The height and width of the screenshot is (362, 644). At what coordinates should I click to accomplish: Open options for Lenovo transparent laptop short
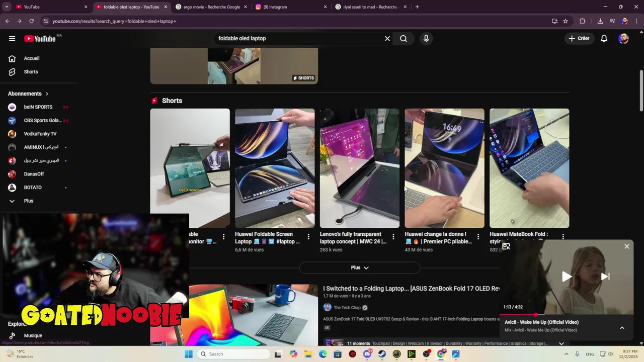(393, 237)
